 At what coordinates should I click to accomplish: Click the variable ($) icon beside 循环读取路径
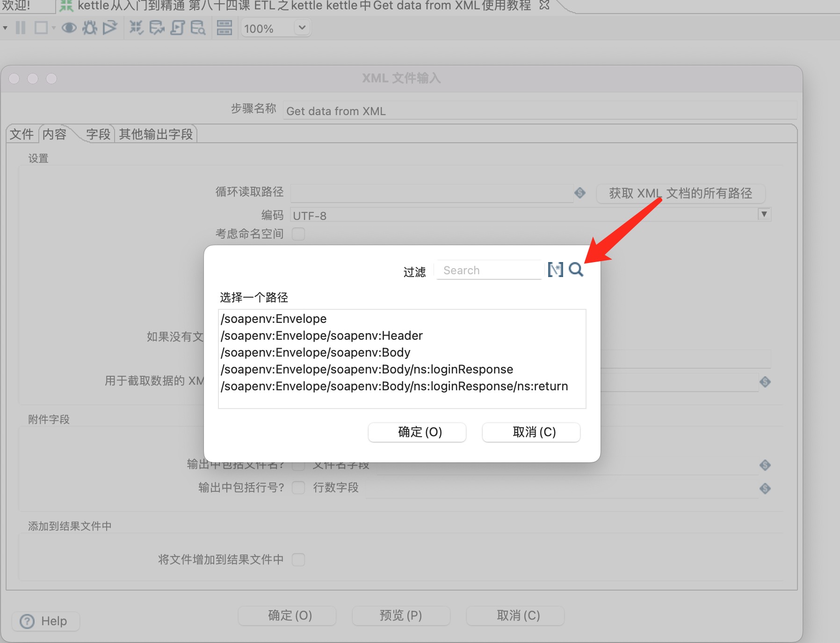(x=580, y=193)
